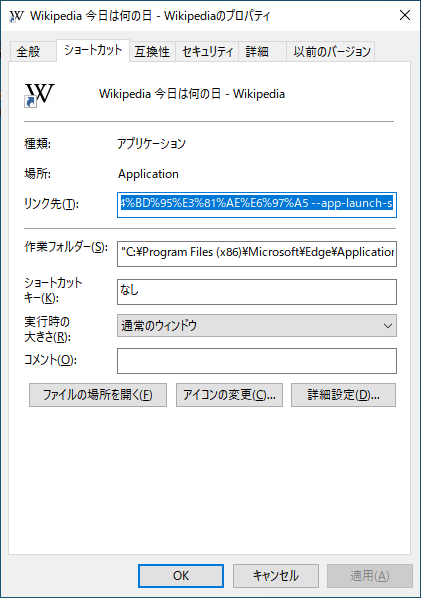Open the 詳細 tab
Screen dimensions: 421x598
pyautogui.click(x=257, y=51)
